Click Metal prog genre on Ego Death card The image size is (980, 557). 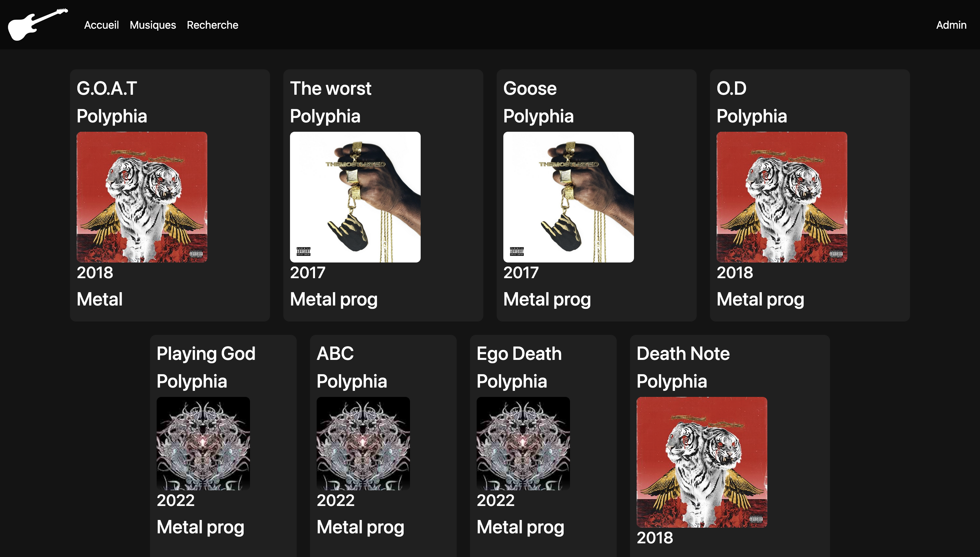click(x=520, y=527)
